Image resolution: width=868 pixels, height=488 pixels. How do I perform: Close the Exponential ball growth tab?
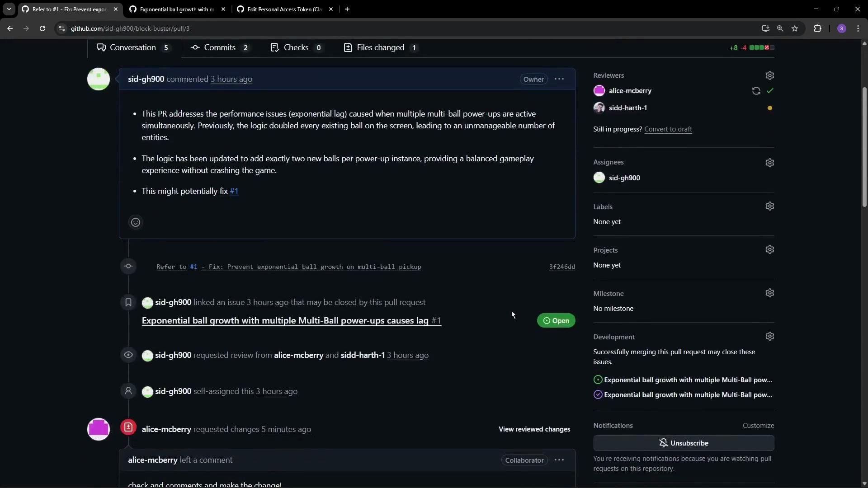click(223, 9)
